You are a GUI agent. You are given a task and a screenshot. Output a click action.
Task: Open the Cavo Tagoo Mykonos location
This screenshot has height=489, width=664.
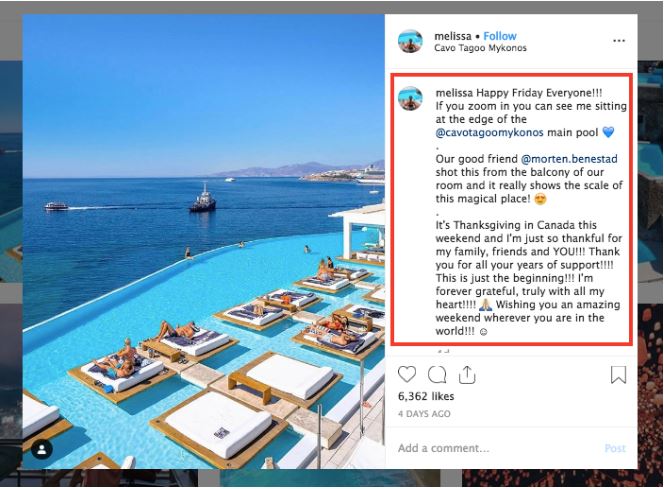(x=480, y=48)
